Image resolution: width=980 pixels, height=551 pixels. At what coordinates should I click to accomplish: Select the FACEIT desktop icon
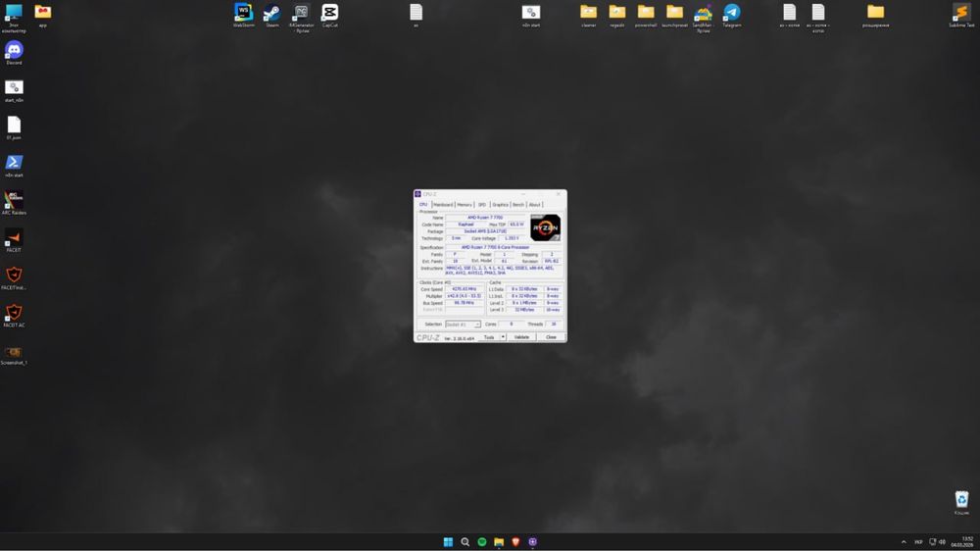14,240
